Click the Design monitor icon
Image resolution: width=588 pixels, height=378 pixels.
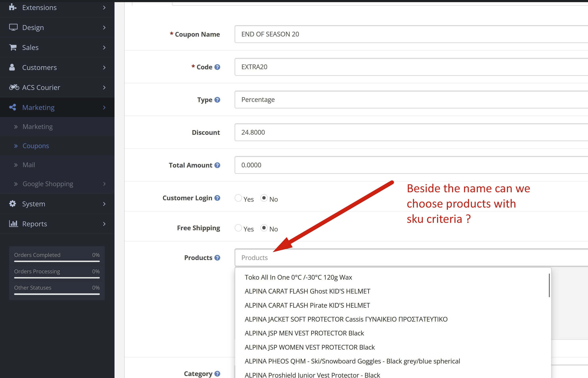coord(13,27)
